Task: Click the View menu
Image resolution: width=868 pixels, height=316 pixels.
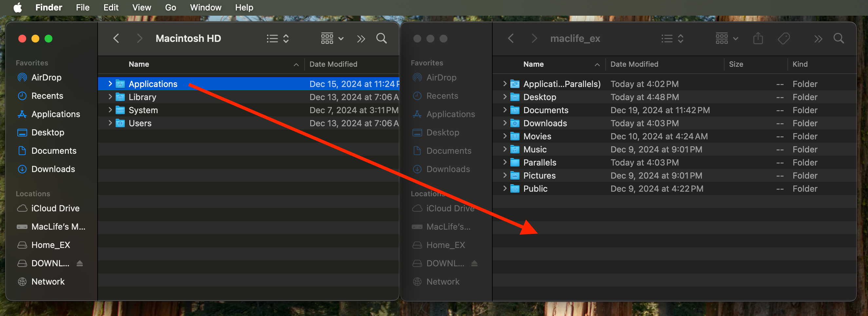Action: click(x=141, y=8)
